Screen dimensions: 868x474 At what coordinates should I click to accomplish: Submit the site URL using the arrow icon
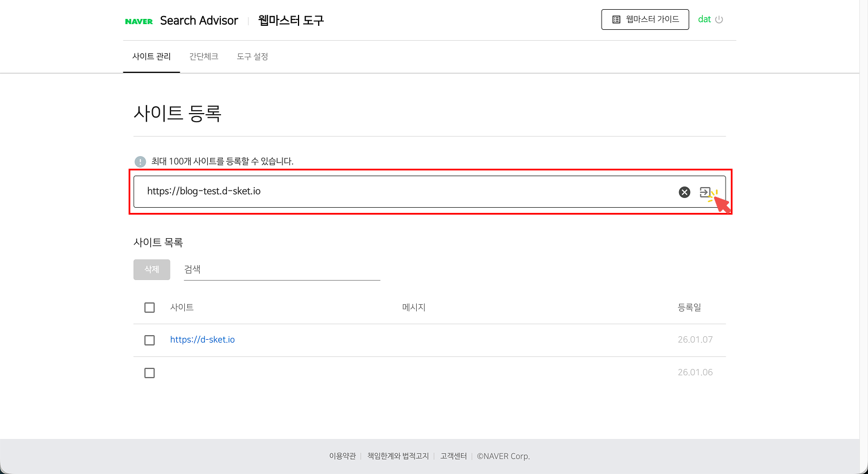point(706,192)
